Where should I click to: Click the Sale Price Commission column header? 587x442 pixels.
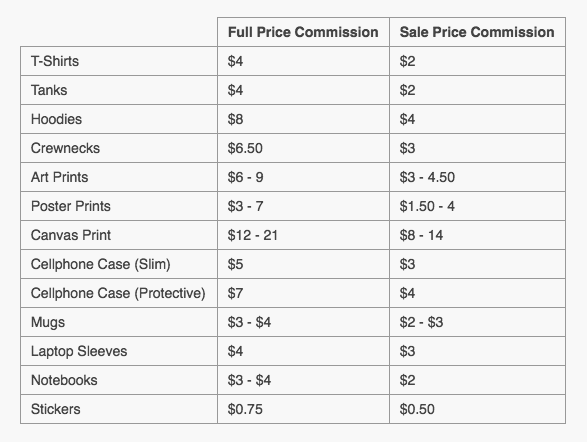pos(477,32)
